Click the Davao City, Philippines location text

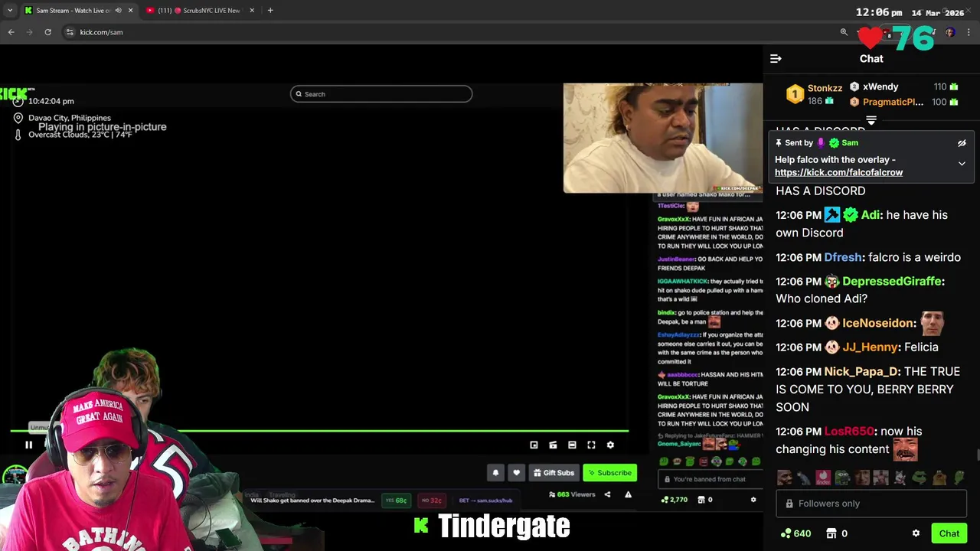pyautogui.click(x=70, y=118)
